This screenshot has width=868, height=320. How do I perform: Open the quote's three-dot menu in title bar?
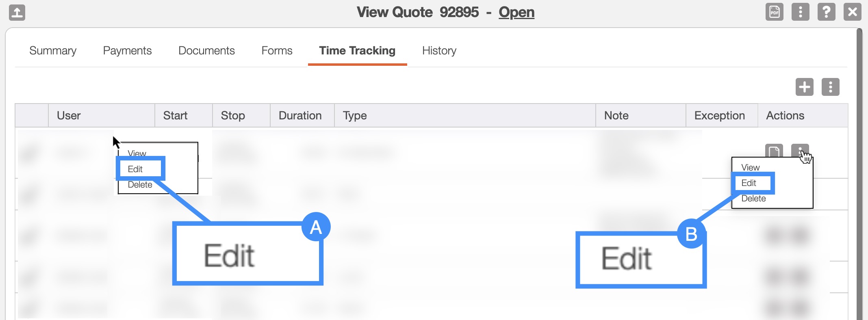point(800,12)
